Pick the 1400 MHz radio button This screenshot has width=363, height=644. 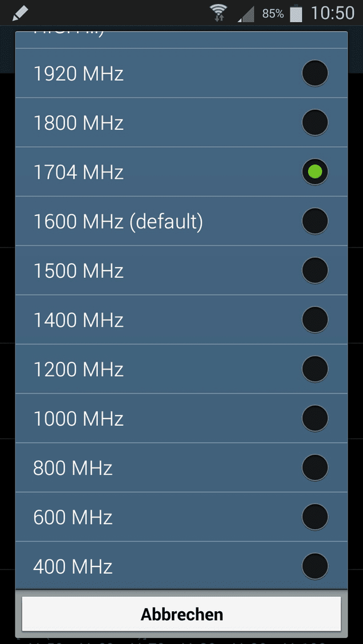click(315, 320)
